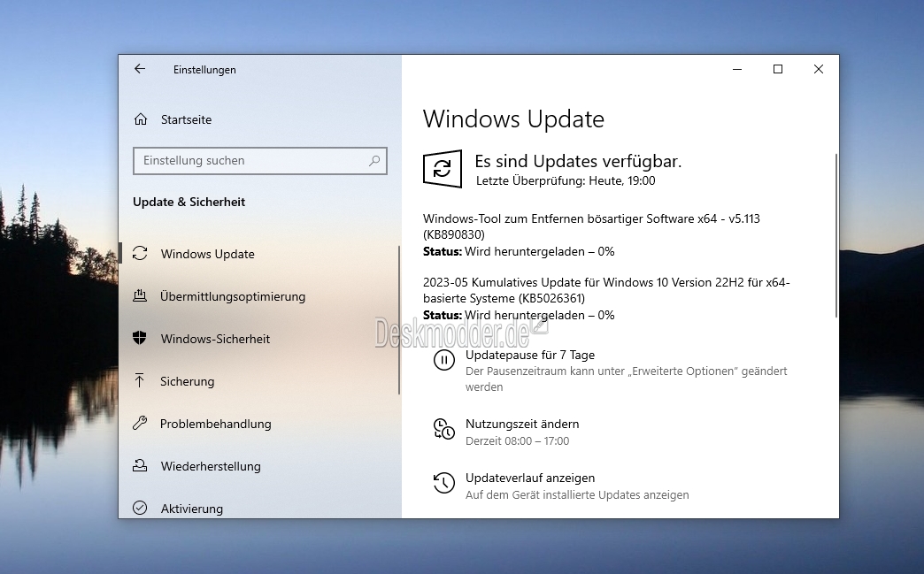Click the Windows Update sync icon in sidebar
The height and width of the screenshot is (574, 924).
tap(140, 253)
